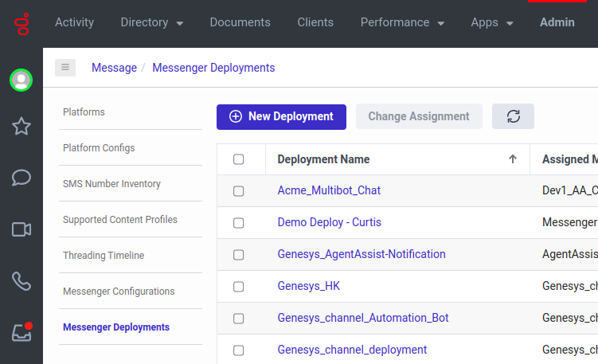Viewport: 598px width, 364px height.
Task: Open the user presence avatar icon
Action: click(x=21, y=80)
